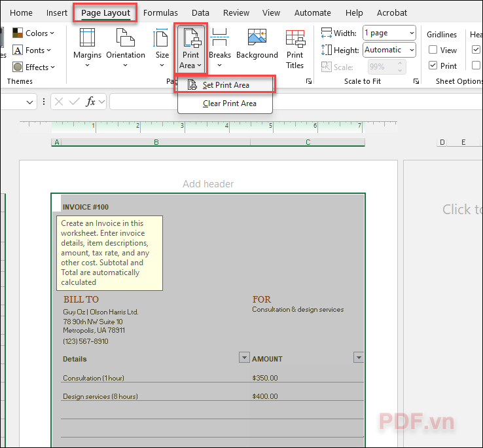Viewport: 483px width, 448px height.
Task: Click the Width scale icon
Action: 326,33
